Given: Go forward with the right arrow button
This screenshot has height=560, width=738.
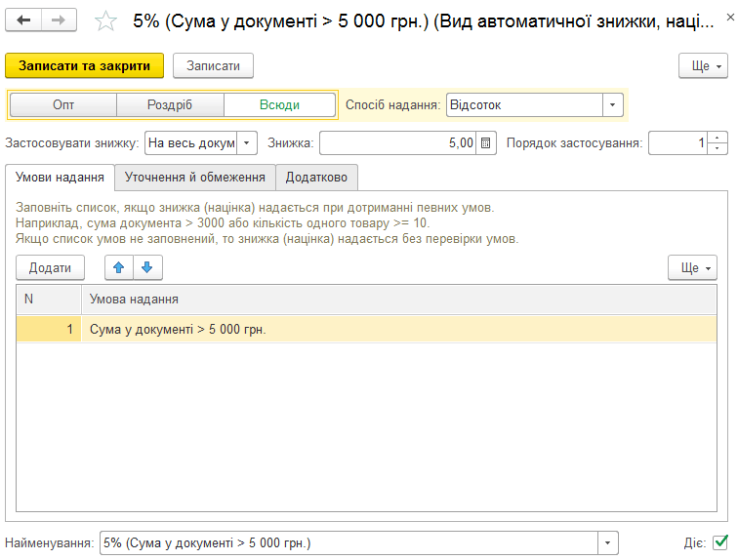Looking at the screenshot, I should click(59, 20).
